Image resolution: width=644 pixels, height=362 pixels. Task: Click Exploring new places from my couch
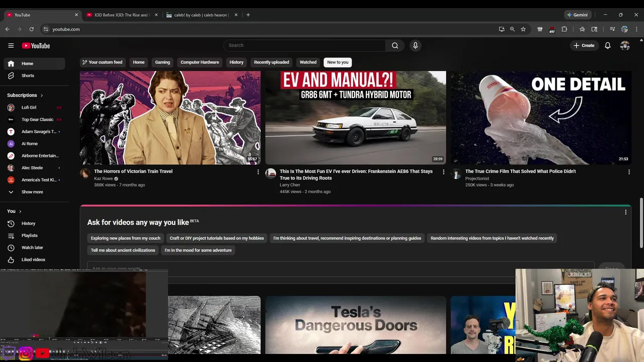[x=126, y=238]
